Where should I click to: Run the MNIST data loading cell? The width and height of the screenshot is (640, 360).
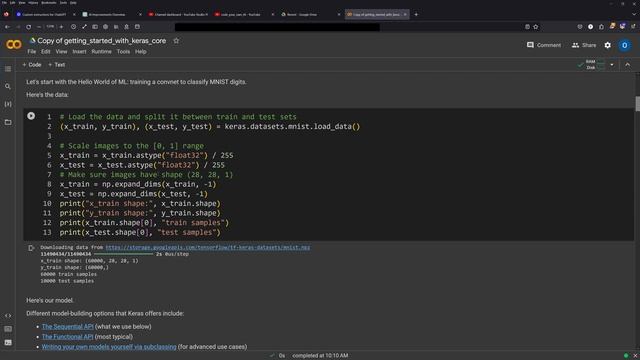click(x=31, y=116)
